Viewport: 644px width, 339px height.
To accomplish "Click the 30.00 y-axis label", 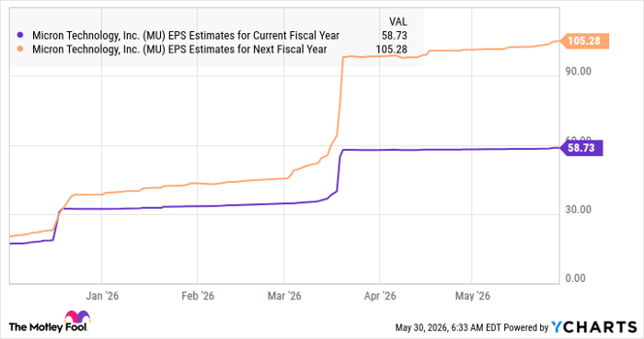I will click(x=578, y=209).
